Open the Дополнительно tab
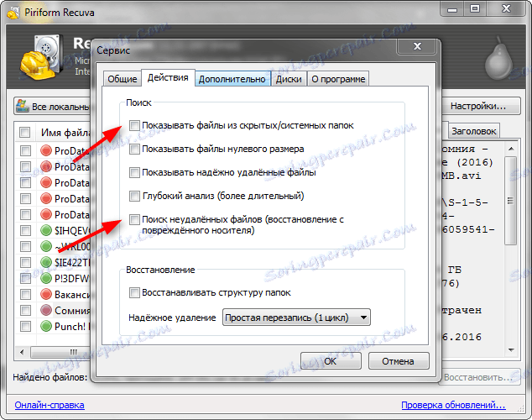 (x=232, y=79)
